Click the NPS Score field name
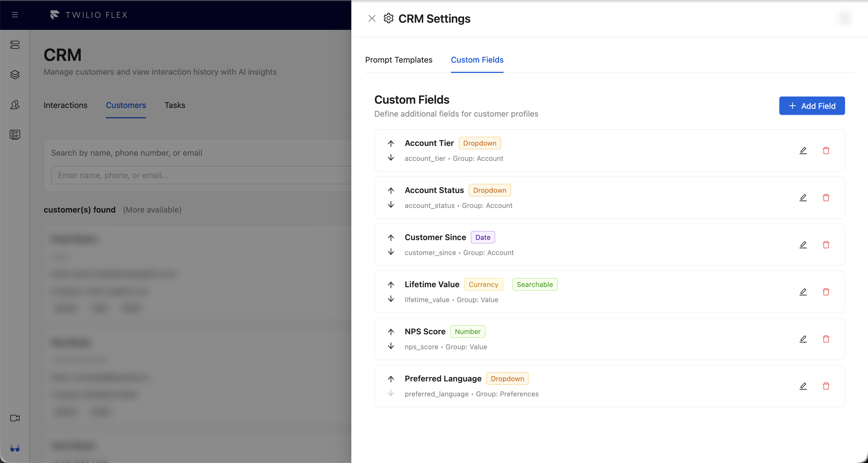Screen dimensions: 868x463 (425, 331)
